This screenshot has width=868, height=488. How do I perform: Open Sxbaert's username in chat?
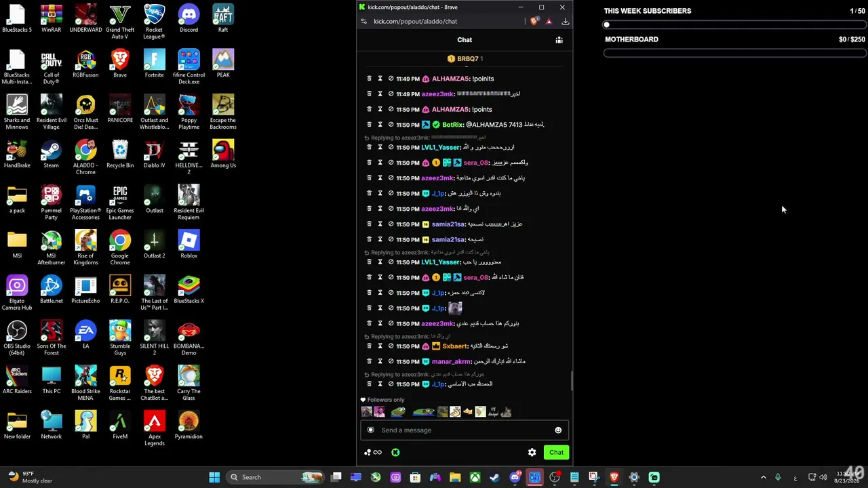click(x=455, y=346)
